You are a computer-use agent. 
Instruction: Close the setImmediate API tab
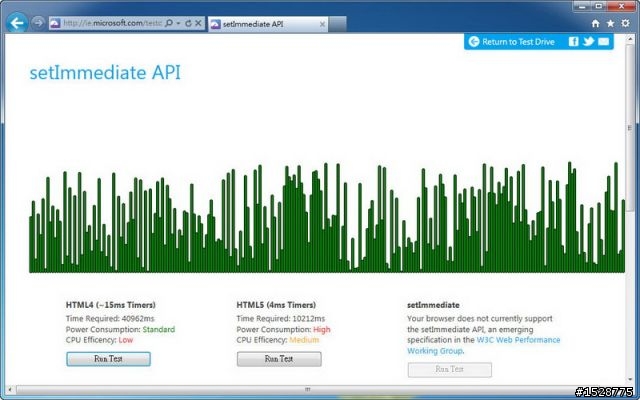pos(322,24)
